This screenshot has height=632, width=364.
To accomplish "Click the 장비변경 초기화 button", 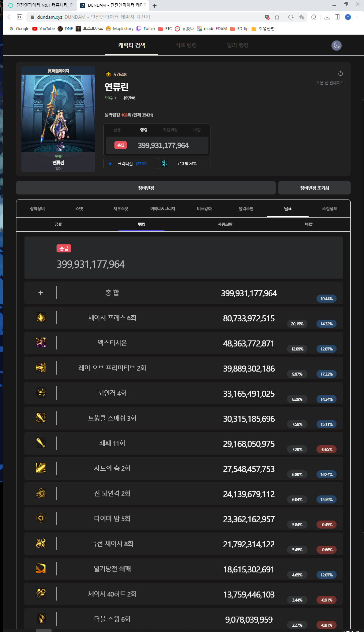I will (x=314, y=188).
